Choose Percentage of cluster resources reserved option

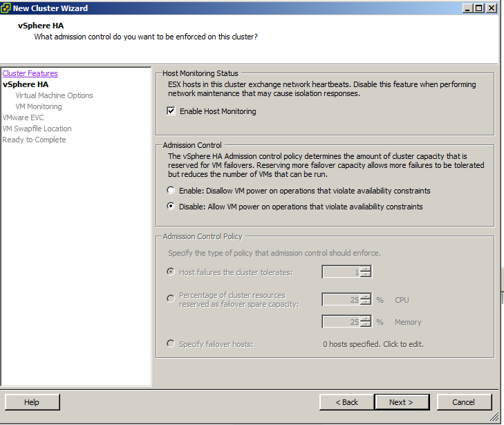coord(171,299)
